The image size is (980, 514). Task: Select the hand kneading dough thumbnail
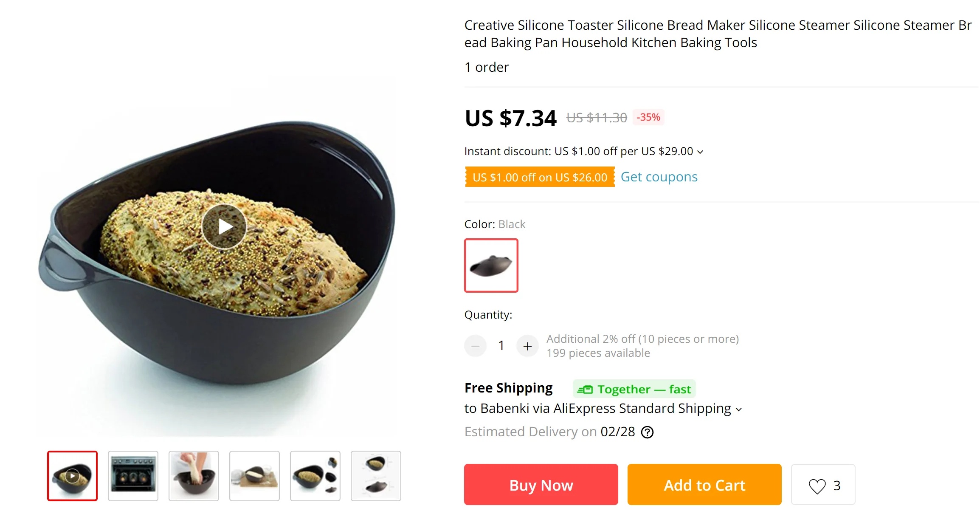[194, 476]
